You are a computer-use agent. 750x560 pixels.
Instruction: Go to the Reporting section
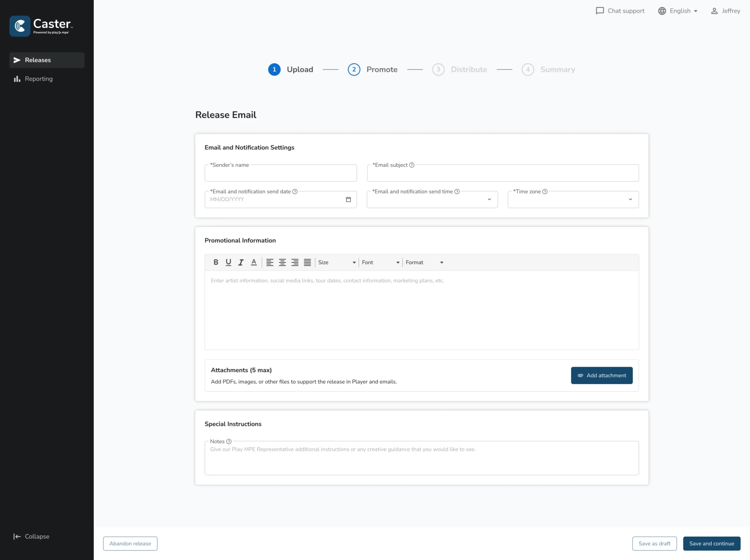(39, 79)
